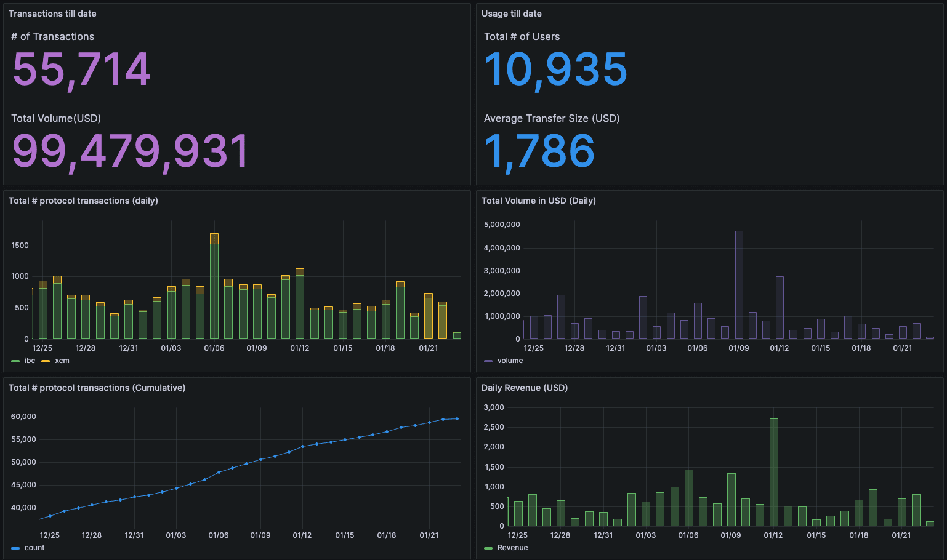Toggle the count series legend label
This screenshot has height=560, width=947.
(x=34, y=548)
